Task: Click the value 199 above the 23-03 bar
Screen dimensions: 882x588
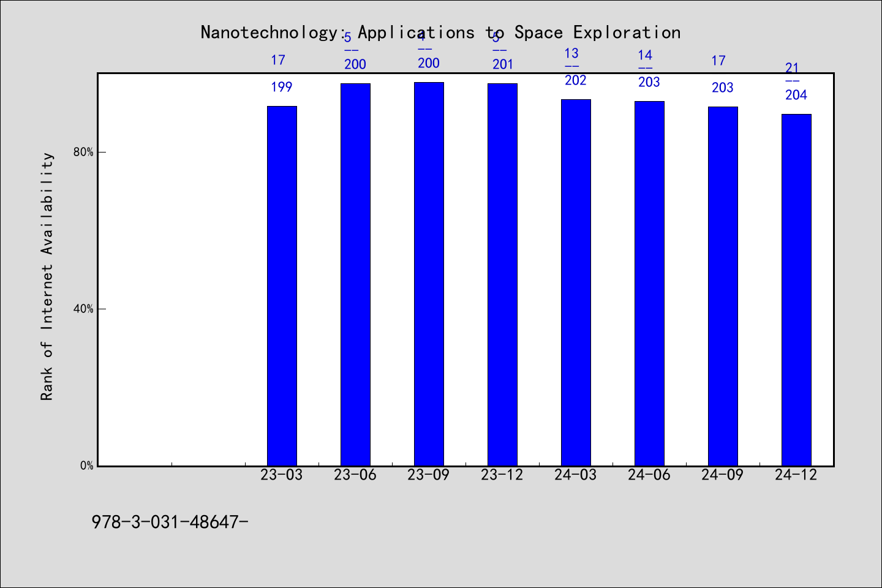Action: 282,87
